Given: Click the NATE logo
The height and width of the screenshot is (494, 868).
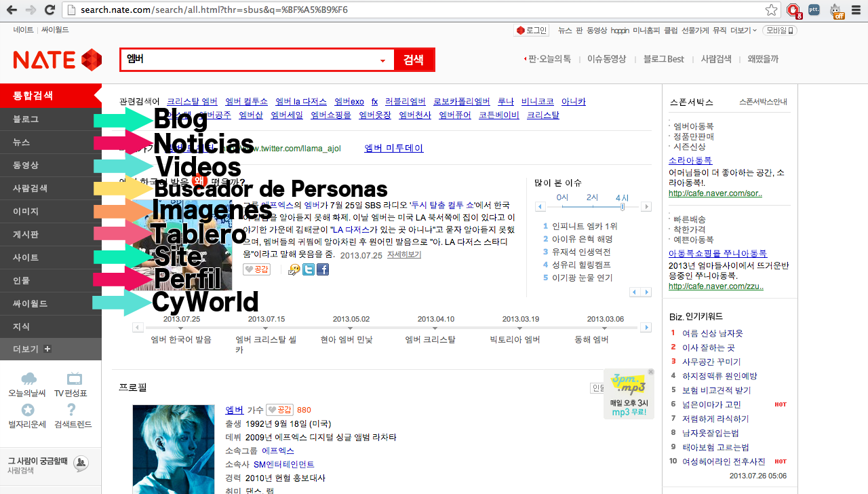Looking at the screenshot, I should (x=58, y=60).
